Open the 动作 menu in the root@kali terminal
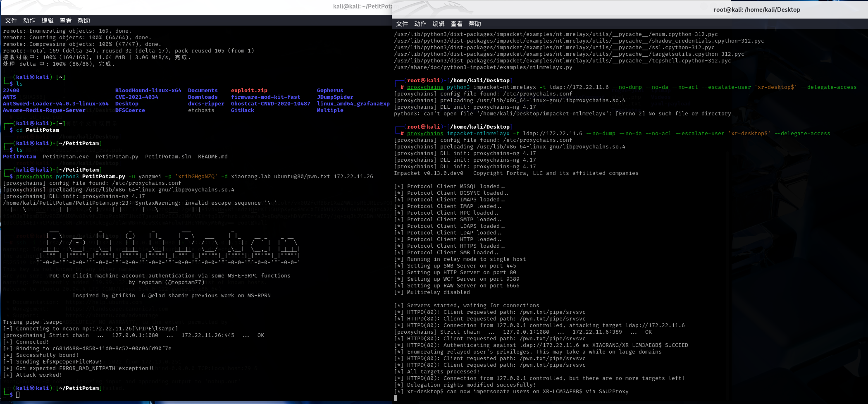Viewport: 868px width, 404px height. pos(420,24)
